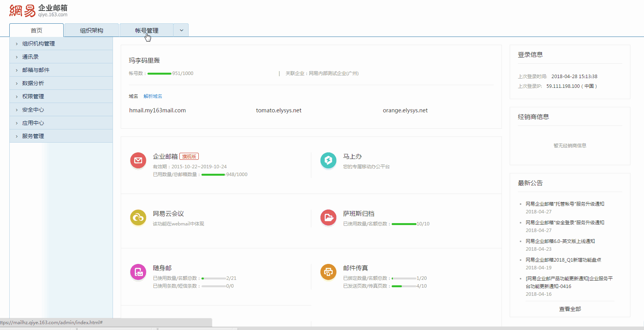Expand the 通讯录 sidebar section
The height and width of the screenshot is (330, 644).
click(61, 57)
